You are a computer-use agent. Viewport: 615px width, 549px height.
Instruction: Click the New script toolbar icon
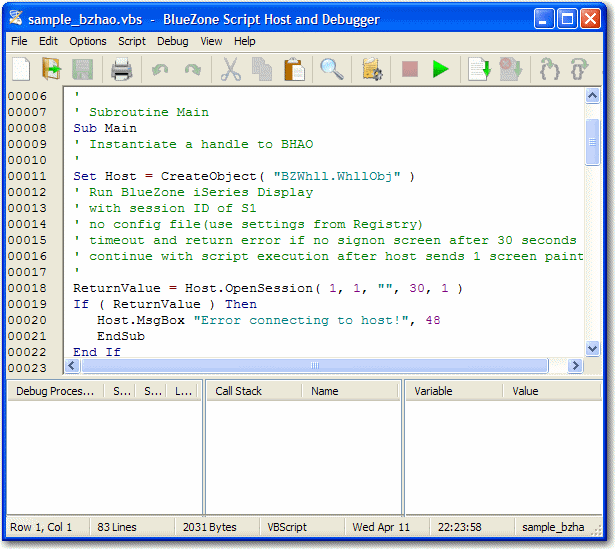point(21,69)
